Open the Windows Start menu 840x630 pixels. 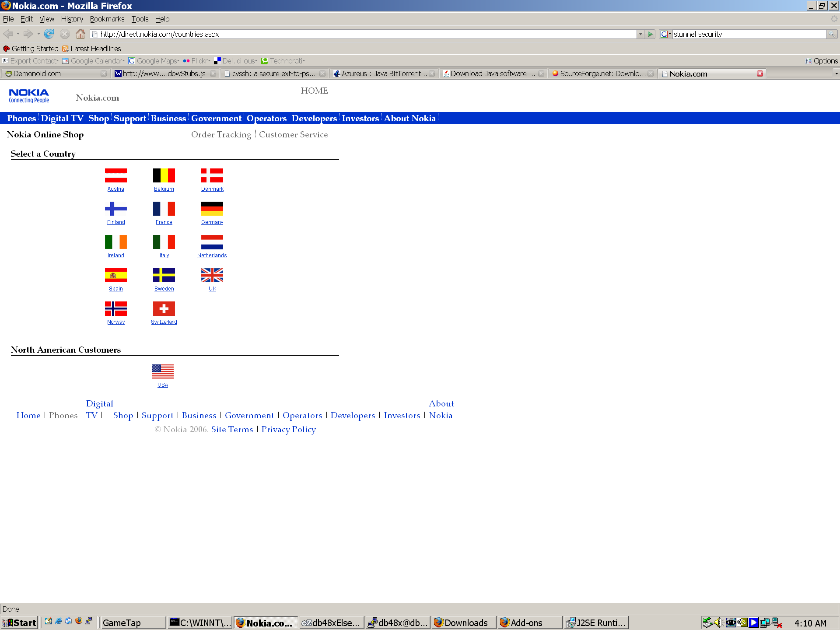(20, 623)
